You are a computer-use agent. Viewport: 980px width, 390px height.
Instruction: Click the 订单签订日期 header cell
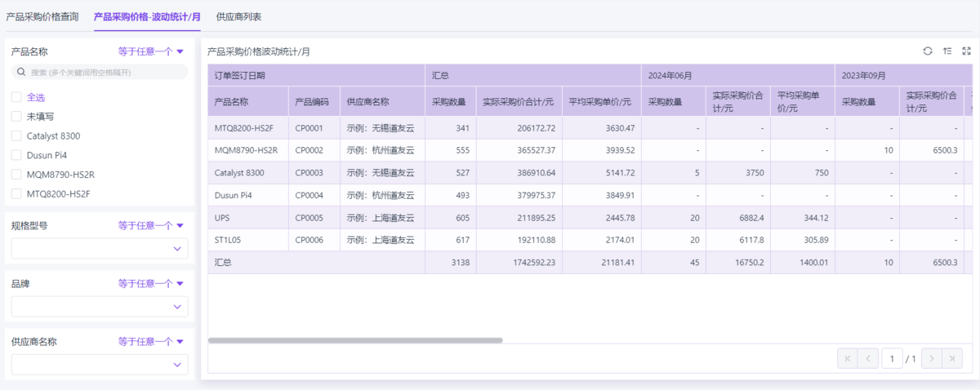(x=317, y=75)
